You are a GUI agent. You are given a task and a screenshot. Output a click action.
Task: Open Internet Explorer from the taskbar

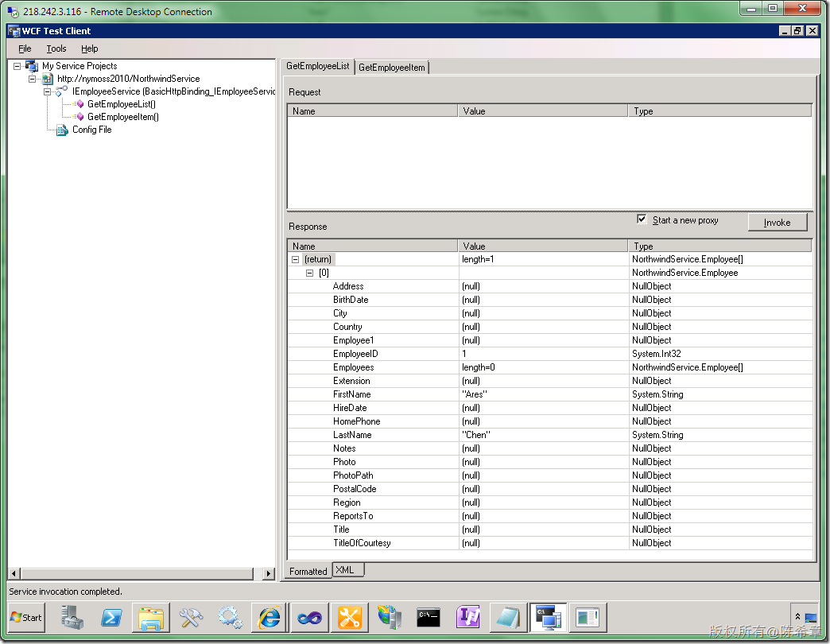pyautogui.click(x=270, y=618)
